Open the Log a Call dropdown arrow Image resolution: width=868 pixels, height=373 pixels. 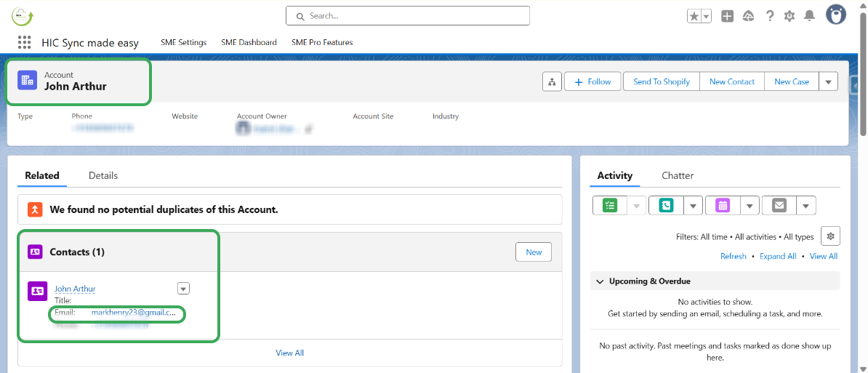[693, 205]
